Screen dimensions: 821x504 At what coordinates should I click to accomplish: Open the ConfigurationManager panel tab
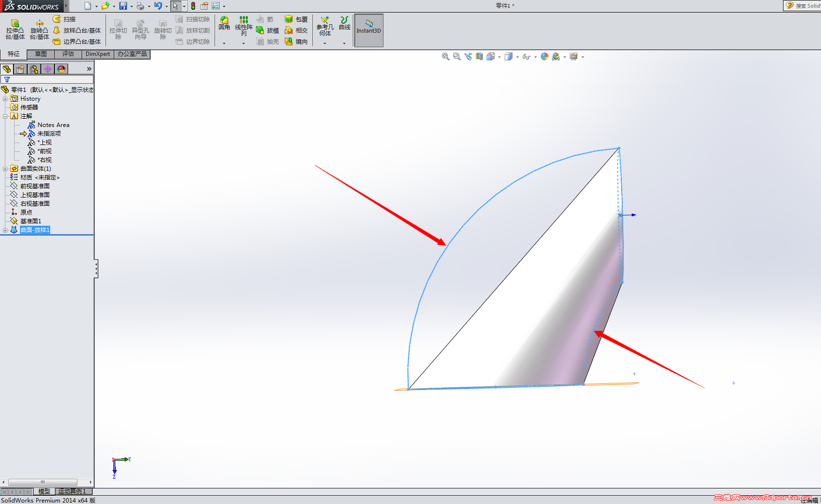point(34,69)
